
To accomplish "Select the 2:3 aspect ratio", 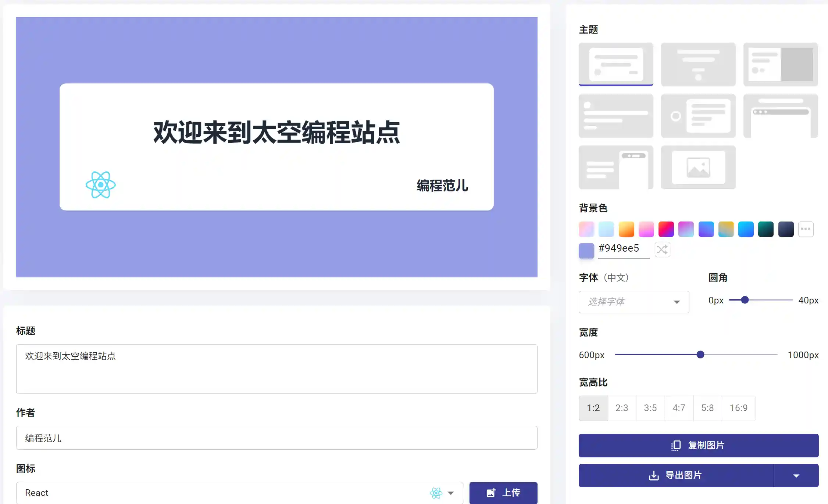I will point(622,408).
